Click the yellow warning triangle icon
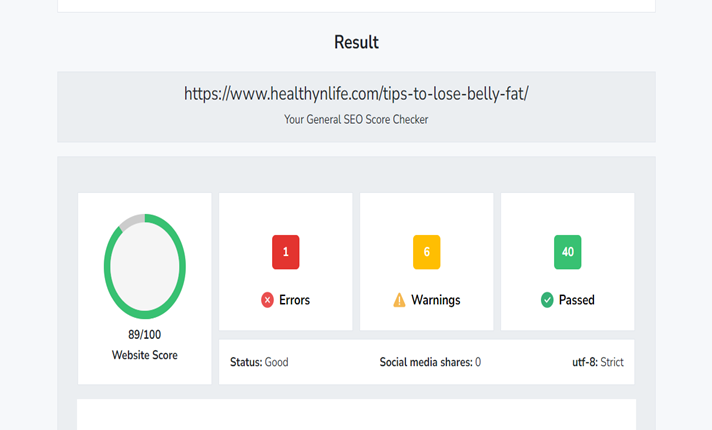The image size is (712, 430). (399, 300)
